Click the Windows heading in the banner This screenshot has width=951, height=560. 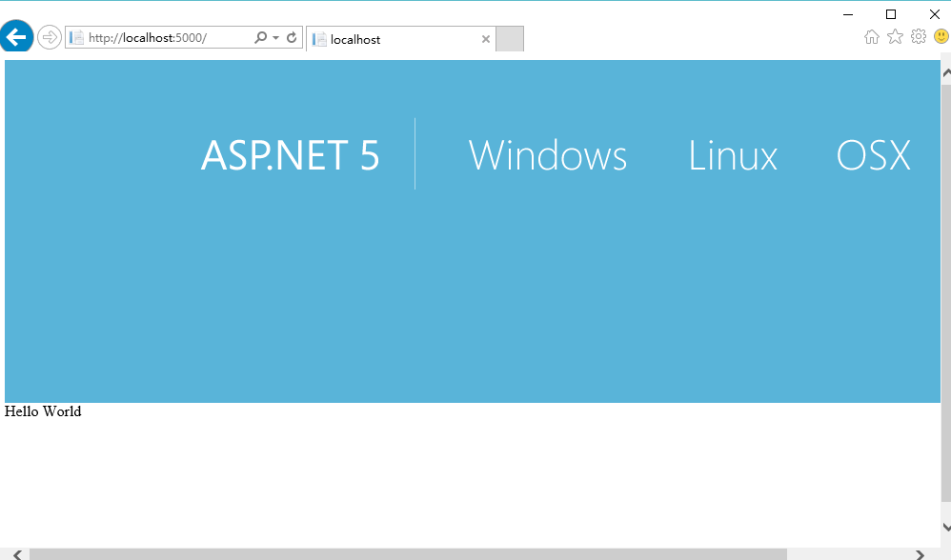tap(548, 155)
